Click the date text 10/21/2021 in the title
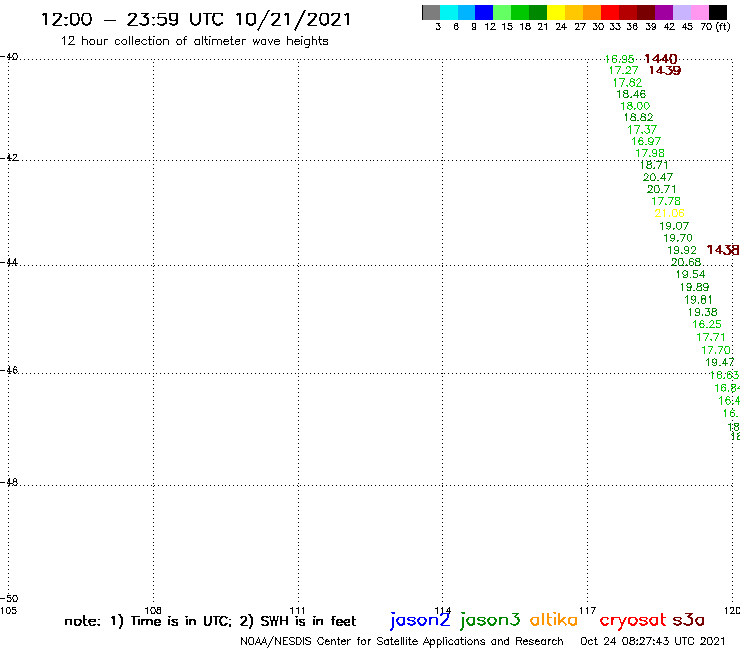This screenshot has height=650, width=740. click(x=293, y=19)
